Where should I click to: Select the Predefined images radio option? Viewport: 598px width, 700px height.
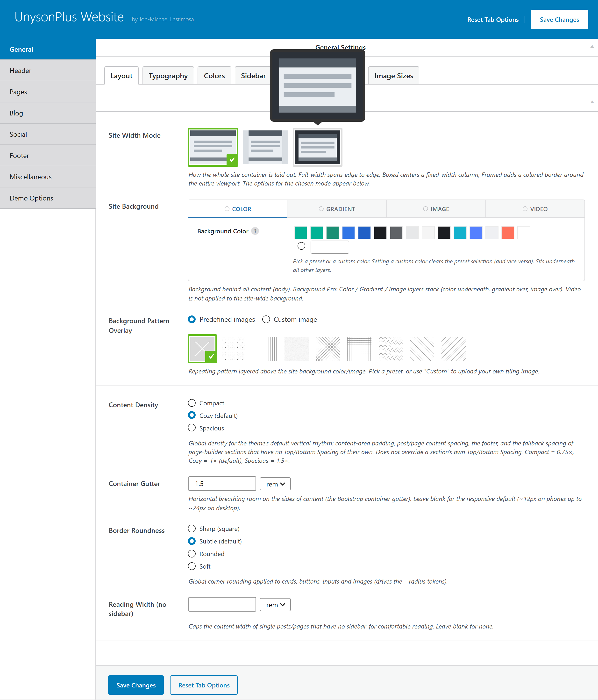pyautogui.click(x=192, y=319)
